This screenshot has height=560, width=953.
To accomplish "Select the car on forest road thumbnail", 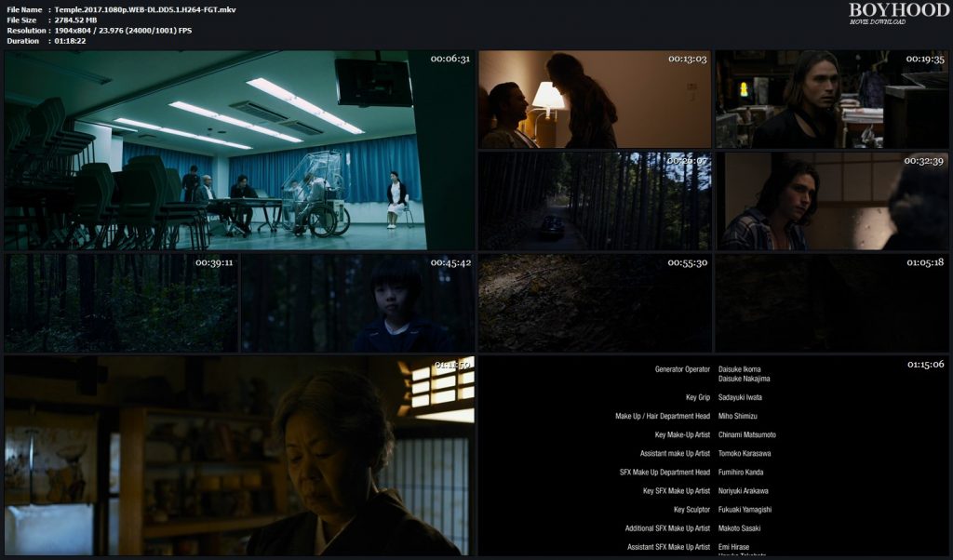I will pyautogui.click(x=595, y=201).
